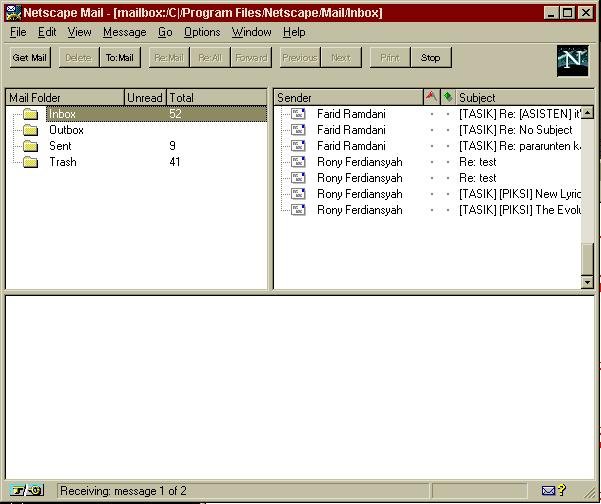Click 'Receiving: message 1 of 2' status text
This screenshot has width=601, height=504.
[123, 491]
